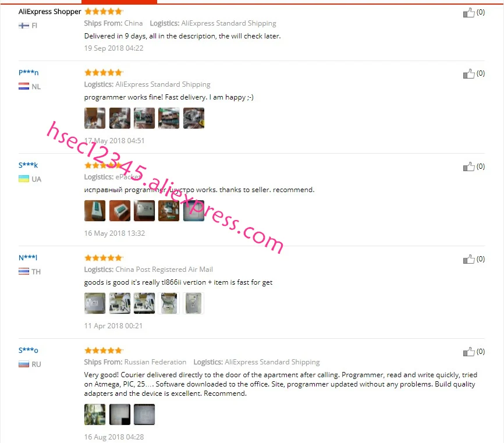Image resolution: width=504 pixels, height=443 pixels.
Task: Open reviewer profile P***n
Action: click(x=29, y=72)
